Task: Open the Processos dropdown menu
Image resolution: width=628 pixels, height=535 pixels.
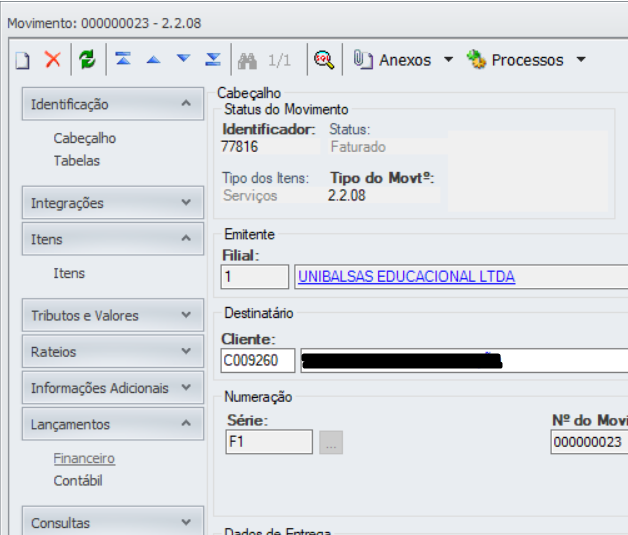Action: point(581,60)
